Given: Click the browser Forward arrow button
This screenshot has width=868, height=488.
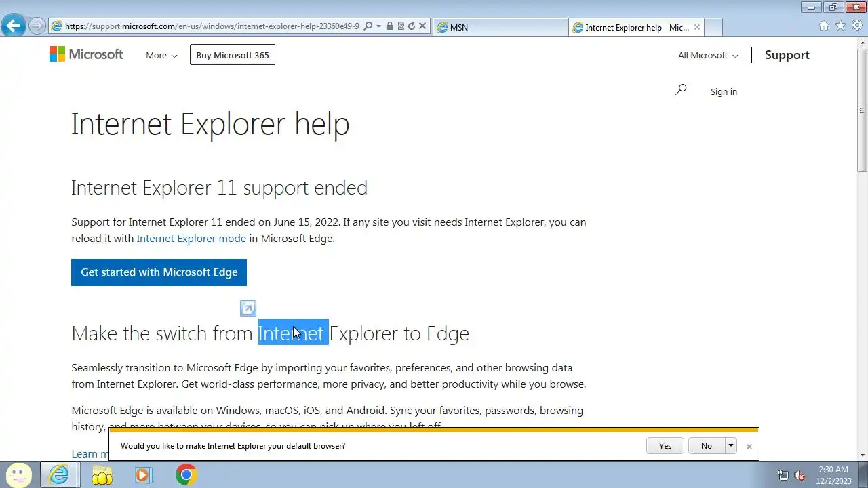Looking at the screenshot, I should [x=37, y=26].
